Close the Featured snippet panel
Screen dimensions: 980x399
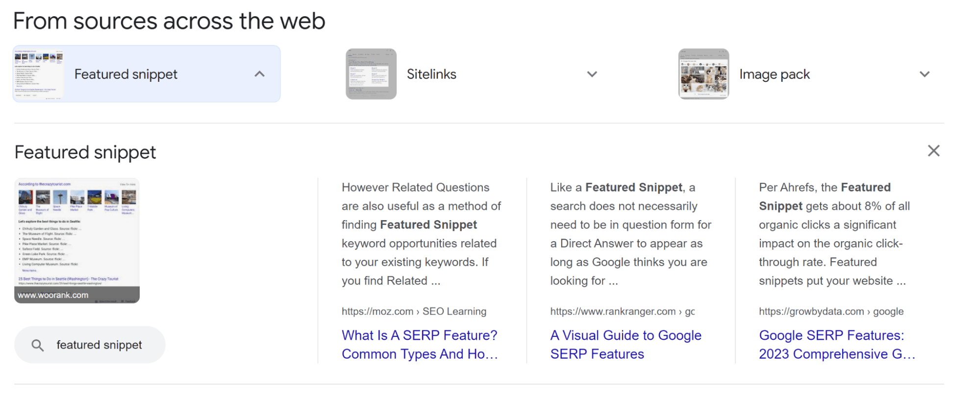pyautogui.click(x=933, y=151)
